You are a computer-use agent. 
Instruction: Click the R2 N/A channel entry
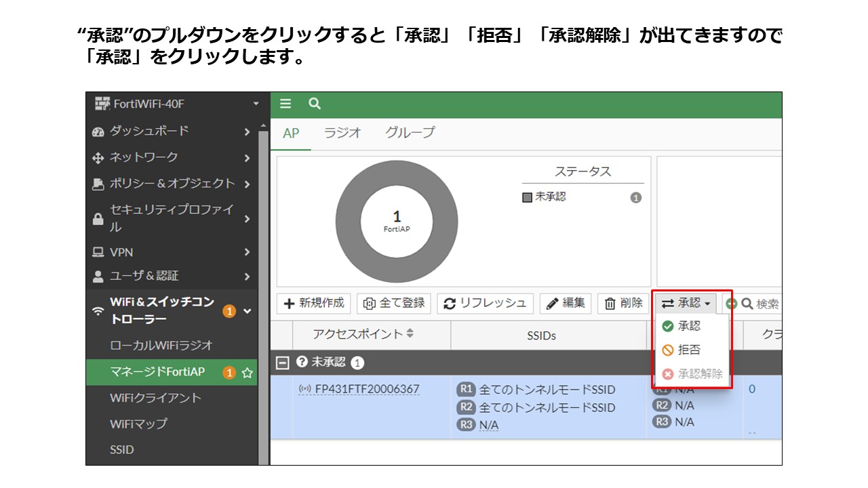[673, 405]
